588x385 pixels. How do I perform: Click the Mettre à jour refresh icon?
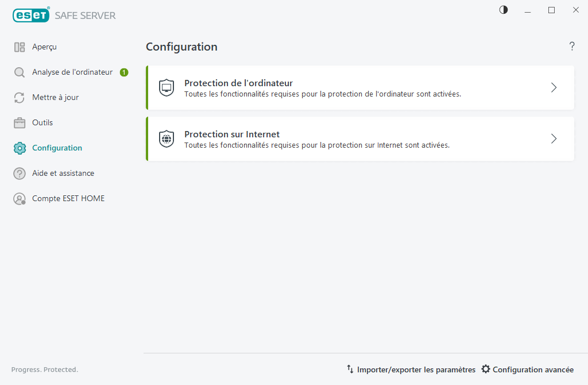pyautogui.click(x=20, y=97)
